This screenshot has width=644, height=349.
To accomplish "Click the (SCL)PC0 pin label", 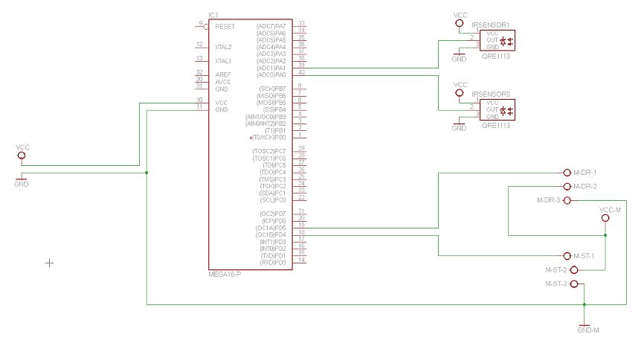I will pyautogui.click(x=273, y=200).
